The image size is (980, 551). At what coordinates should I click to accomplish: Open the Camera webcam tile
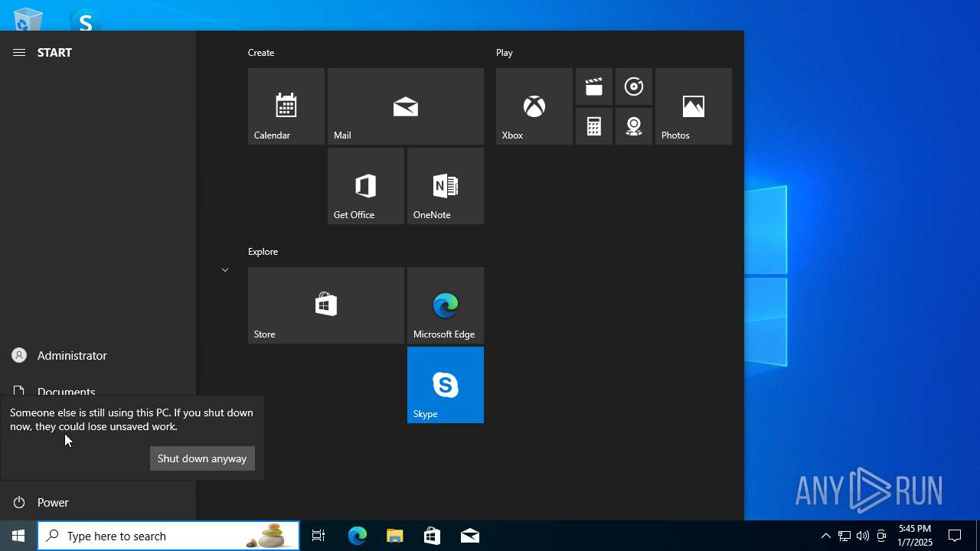[x=634, y=126]
